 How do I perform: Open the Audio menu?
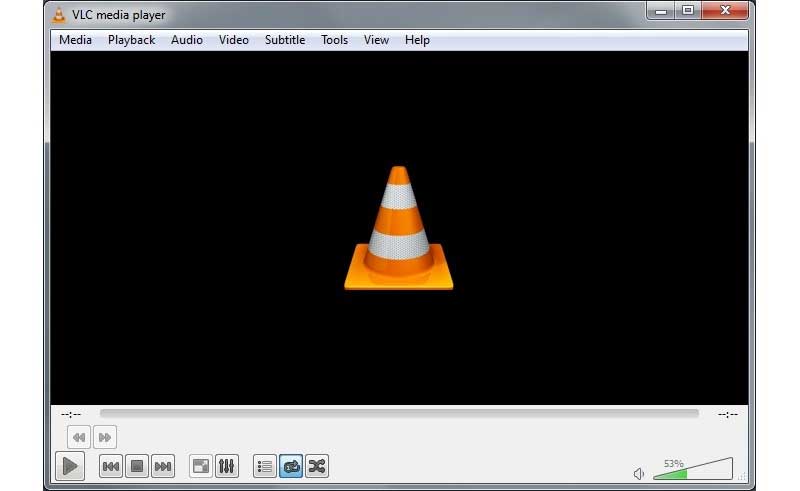(187, 40)
